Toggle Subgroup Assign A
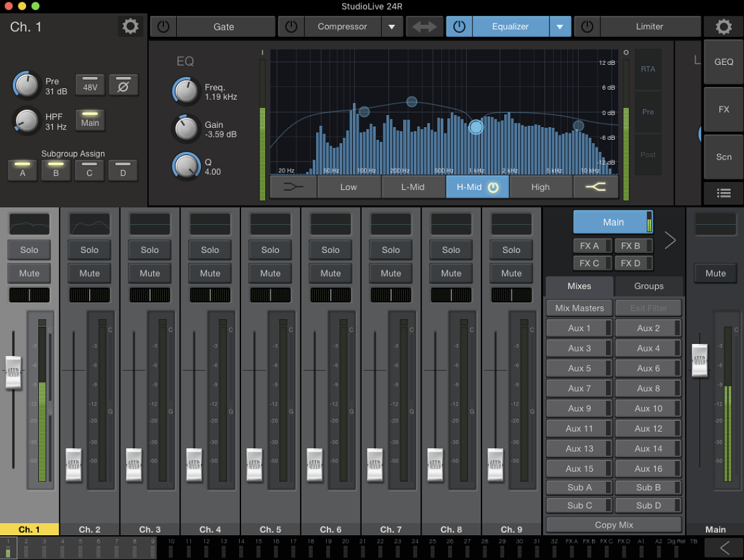This screenshot has width=744, height=560. 22,171
